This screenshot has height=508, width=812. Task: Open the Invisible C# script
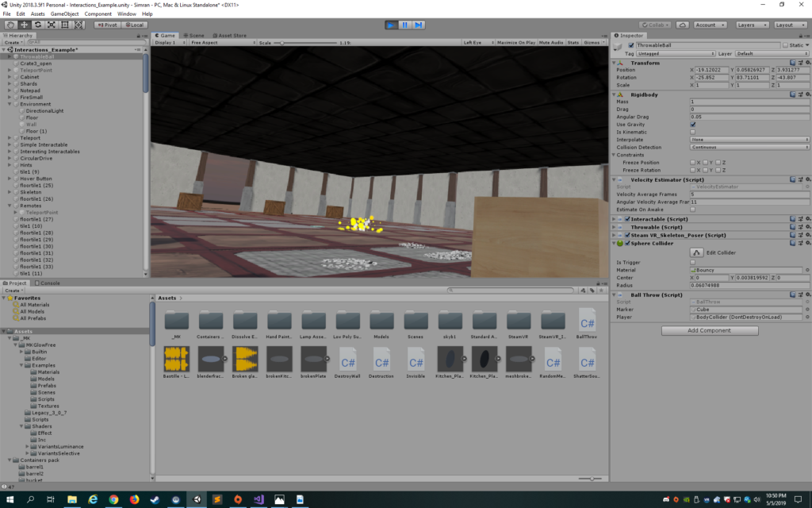click(416, 362)
